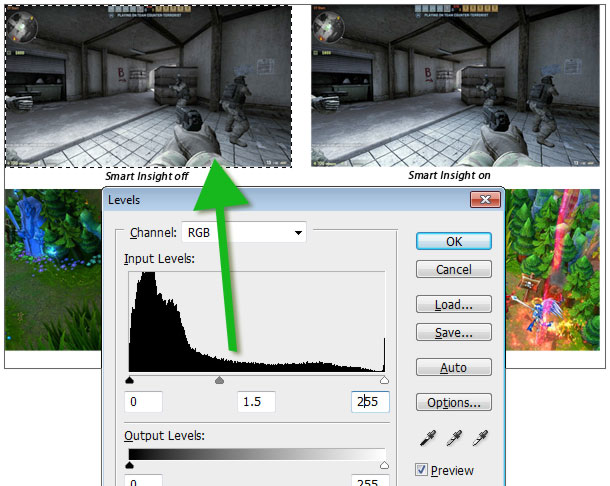Select the black point eyedropper
Image resolution: width=610 pixels, height=486 pixels.
[428, 438]
